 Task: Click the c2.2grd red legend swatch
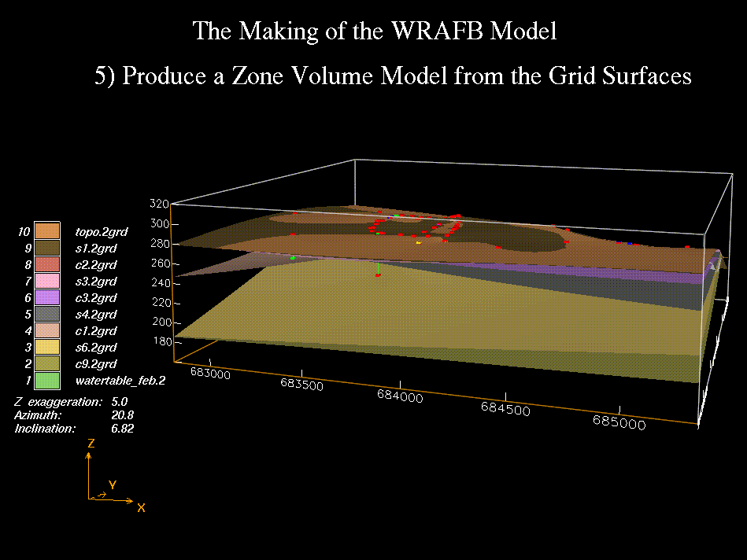coord(48,264)
